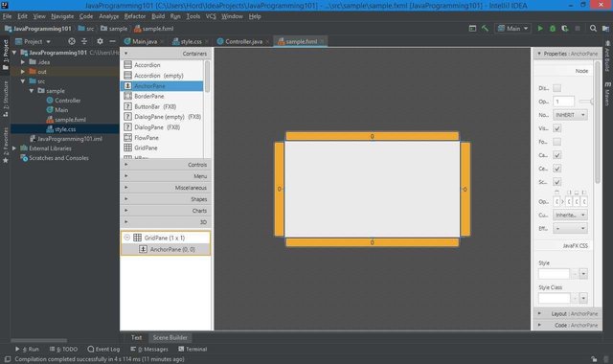Click the Opacity value field

click(563, 102)
